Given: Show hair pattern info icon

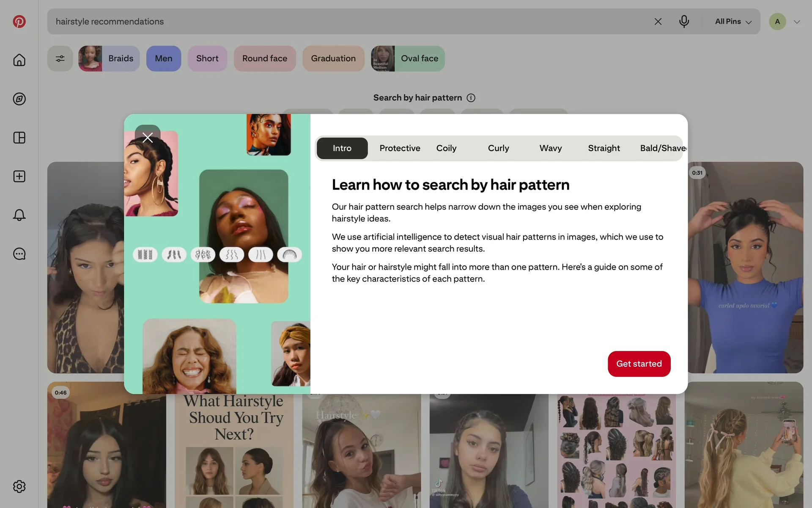Looking at the screenshot, I should pyautogui.click(x=471, y=98).
